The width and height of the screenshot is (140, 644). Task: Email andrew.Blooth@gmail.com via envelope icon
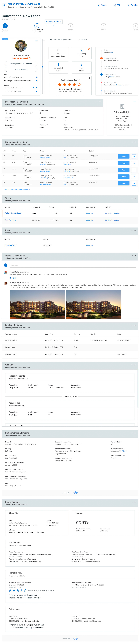coord(37,77)
